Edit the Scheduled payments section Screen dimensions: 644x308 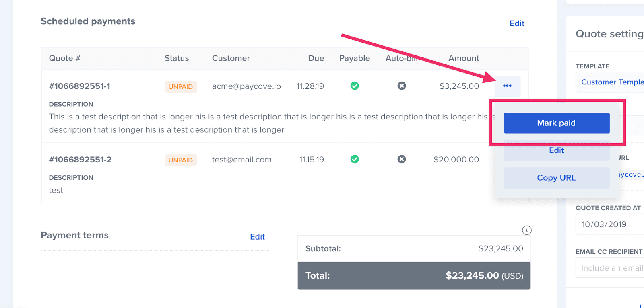point(517,23)
